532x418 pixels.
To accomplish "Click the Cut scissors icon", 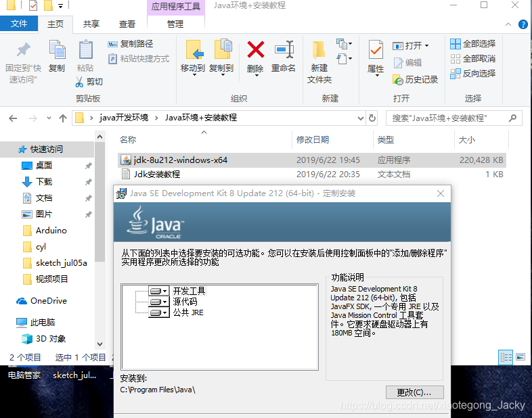I will (79, 82).
